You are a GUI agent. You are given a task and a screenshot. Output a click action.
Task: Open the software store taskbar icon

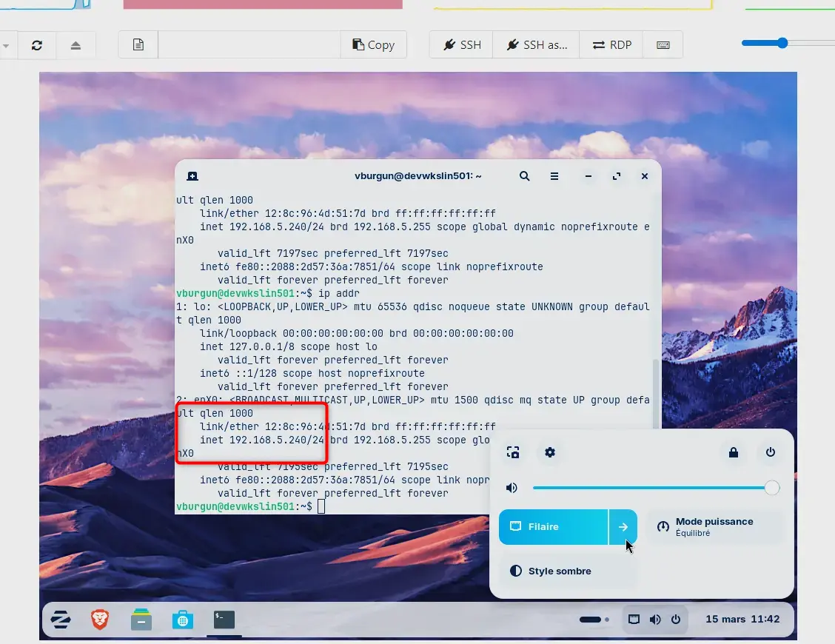click(183, 620)
